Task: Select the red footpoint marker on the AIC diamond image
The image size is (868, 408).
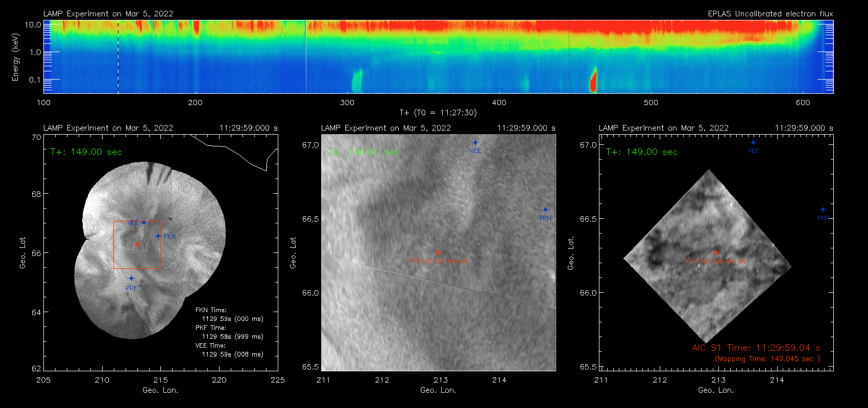Action: click(716, 252)
